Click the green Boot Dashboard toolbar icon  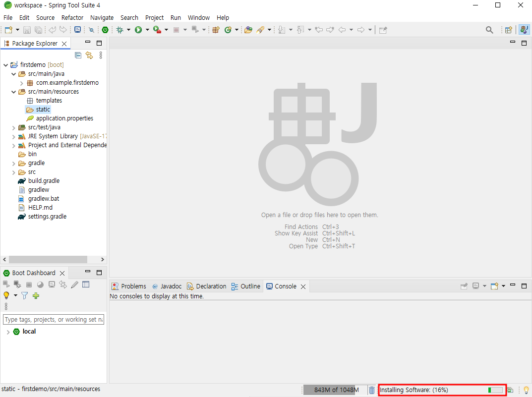click(105, 30)
